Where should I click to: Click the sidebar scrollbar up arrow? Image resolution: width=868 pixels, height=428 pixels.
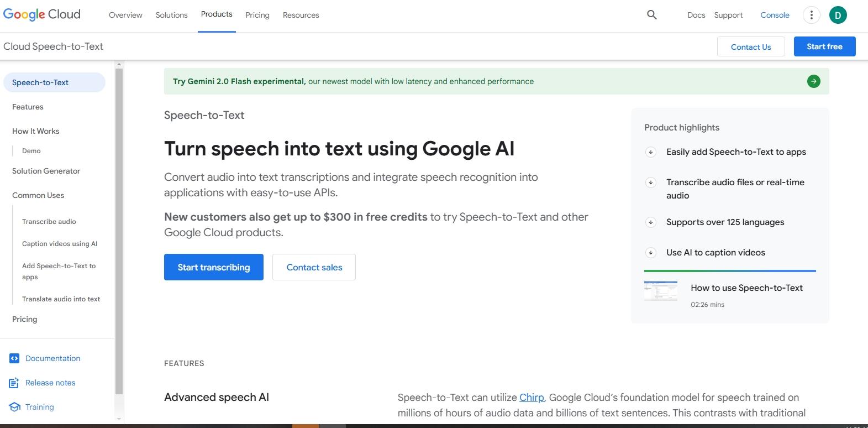[x=119, y=64]
